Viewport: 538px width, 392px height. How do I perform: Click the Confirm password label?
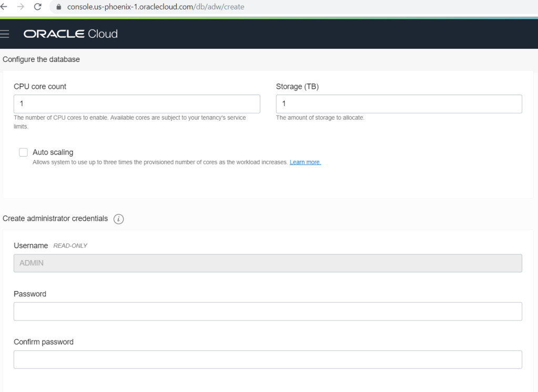(43, 342)
